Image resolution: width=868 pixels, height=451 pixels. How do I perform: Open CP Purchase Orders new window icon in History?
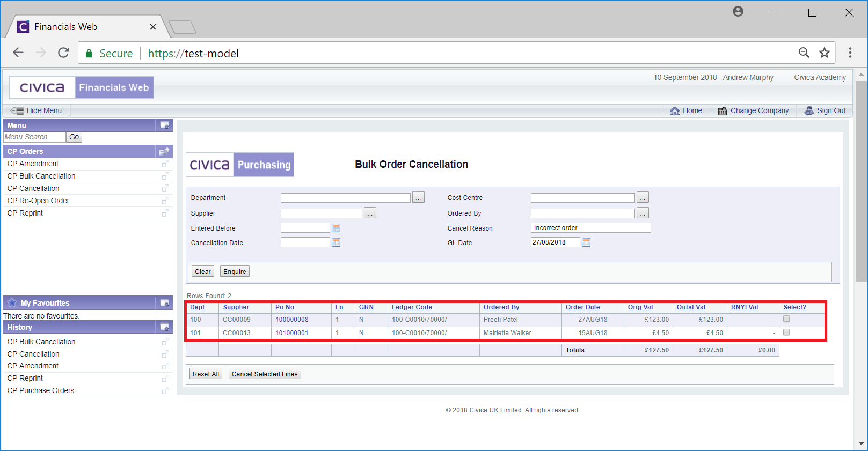point(165,390)
